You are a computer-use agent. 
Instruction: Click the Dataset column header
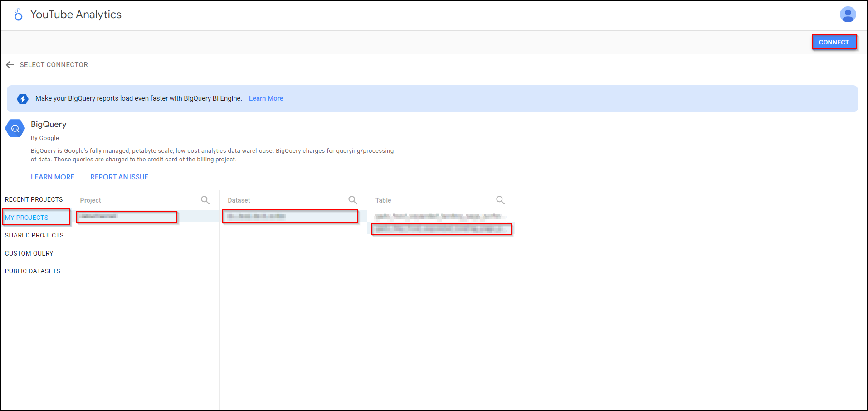239,200
